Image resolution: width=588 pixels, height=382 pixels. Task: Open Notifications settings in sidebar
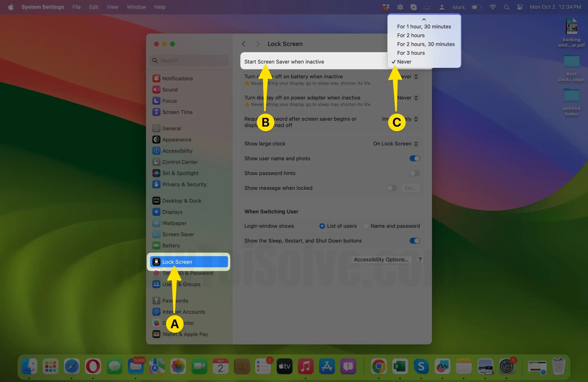(x=177, y=78)
